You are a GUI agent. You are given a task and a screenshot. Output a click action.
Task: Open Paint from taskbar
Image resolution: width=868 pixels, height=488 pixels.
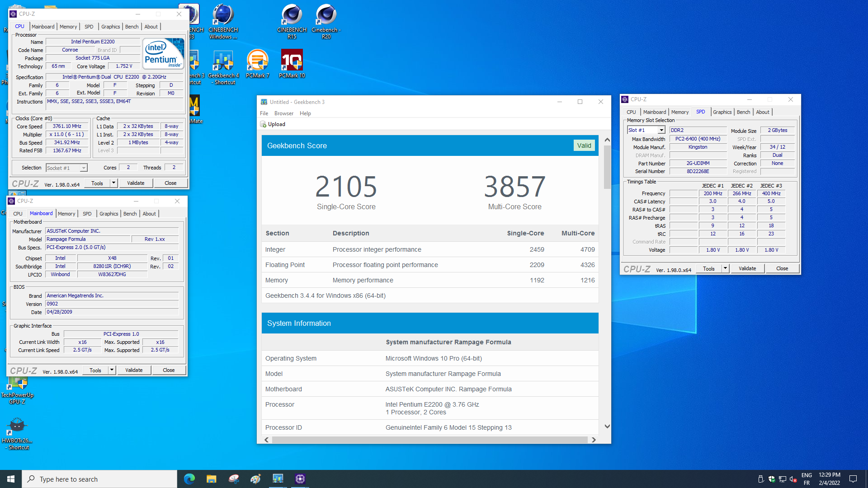click(x=256, y=479)
